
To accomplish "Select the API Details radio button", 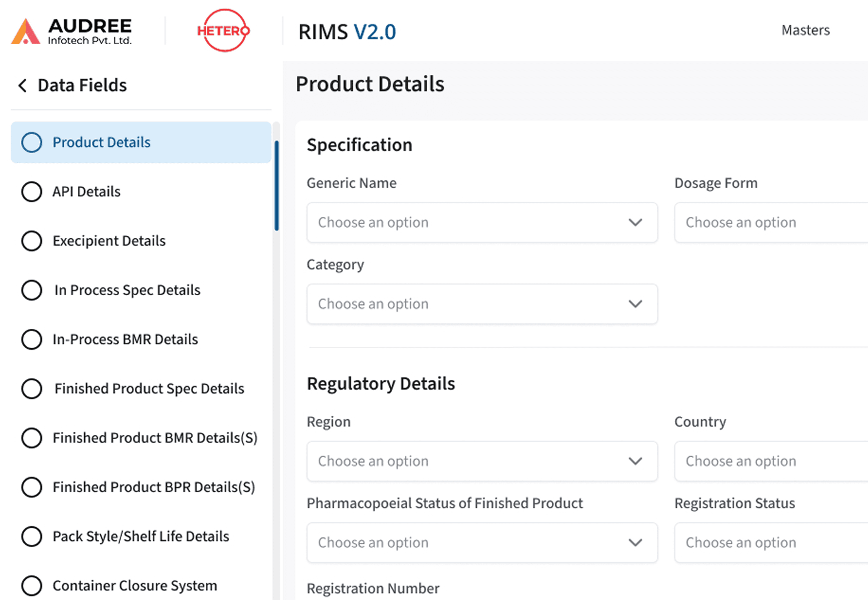I will [32, 191].
